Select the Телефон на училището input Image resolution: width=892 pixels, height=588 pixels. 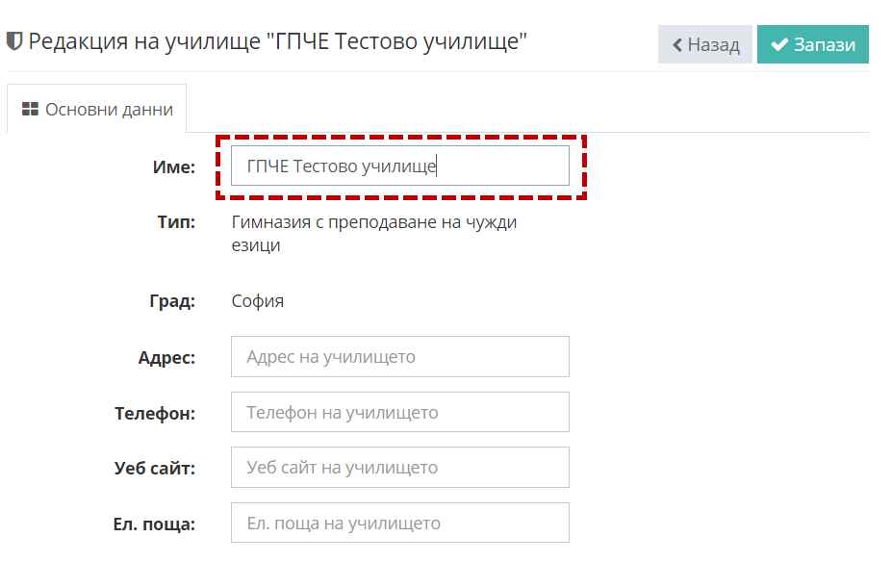399,413
